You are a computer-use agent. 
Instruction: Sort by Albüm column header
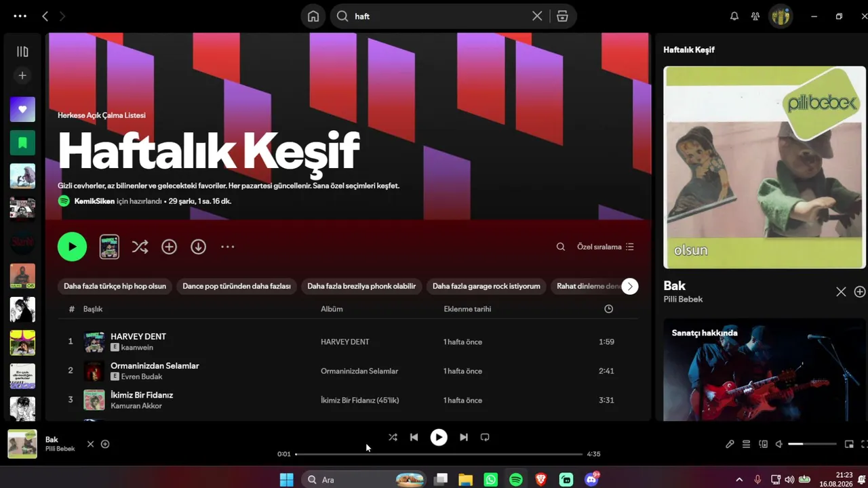tap(332, 309)
